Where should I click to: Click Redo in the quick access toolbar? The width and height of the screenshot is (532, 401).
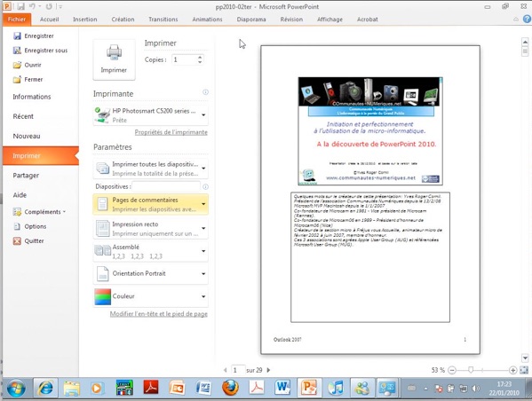[49, 6]
